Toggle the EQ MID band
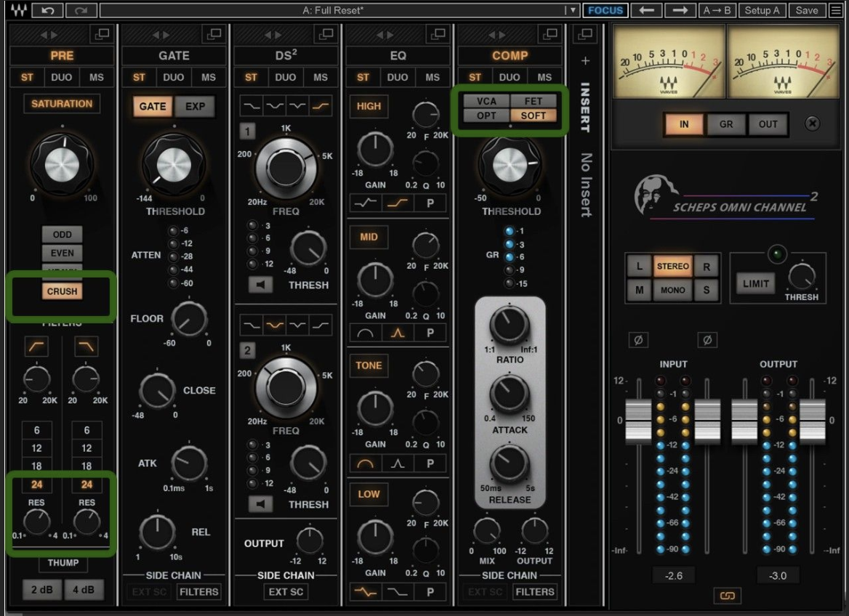 [369, 237]
